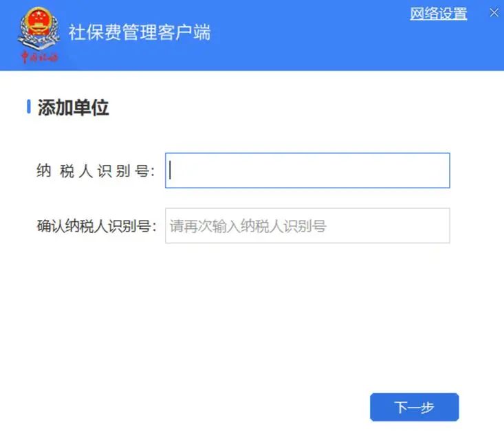Click the blue accent bar beside 添加单位
This screenshot has height=433, width=504.
point(29,107)
